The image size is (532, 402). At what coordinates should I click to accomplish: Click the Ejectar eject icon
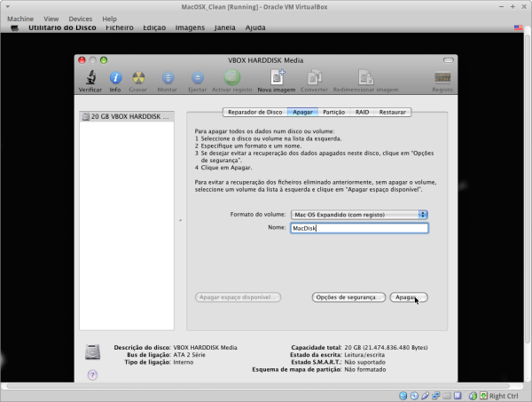(198, 78)
